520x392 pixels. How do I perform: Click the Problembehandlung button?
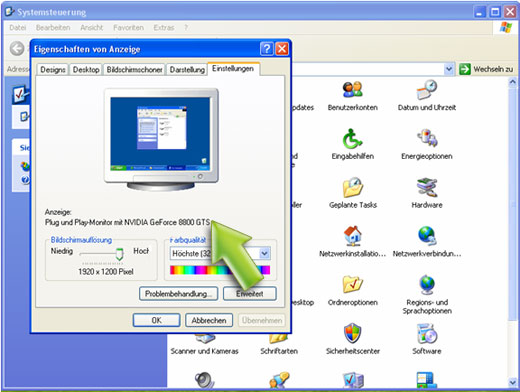tap(179, 294)
